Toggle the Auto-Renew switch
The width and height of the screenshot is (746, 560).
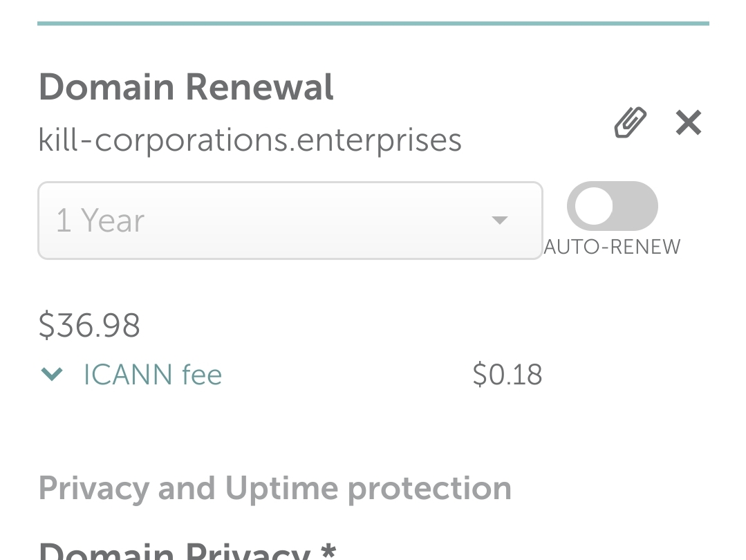[612, 206]
